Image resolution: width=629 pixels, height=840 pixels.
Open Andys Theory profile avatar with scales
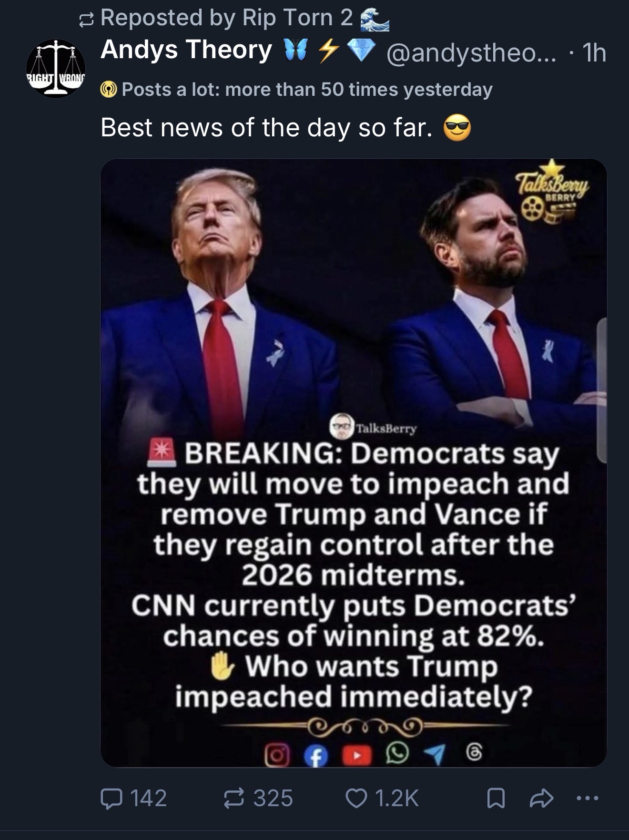(x=56, y=69)
